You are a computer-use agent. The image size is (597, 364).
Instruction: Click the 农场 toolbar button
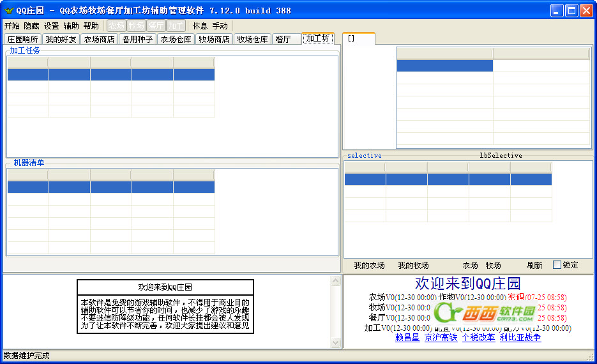116,26
